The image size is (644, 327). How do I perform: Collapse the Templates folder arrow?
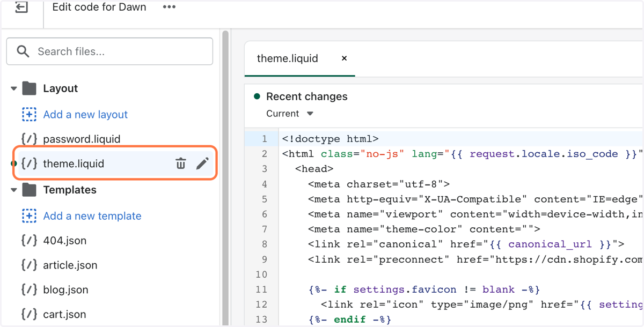14,190
